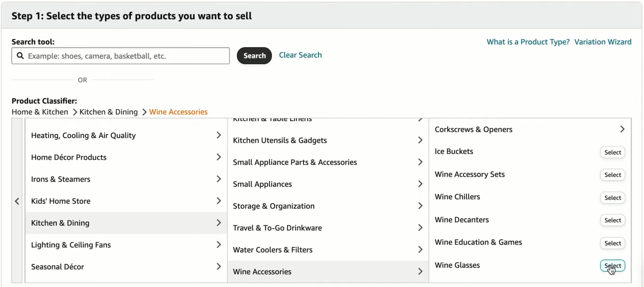Click the Clear Search link
The image size is (644, 287).
tap(301, 55)
